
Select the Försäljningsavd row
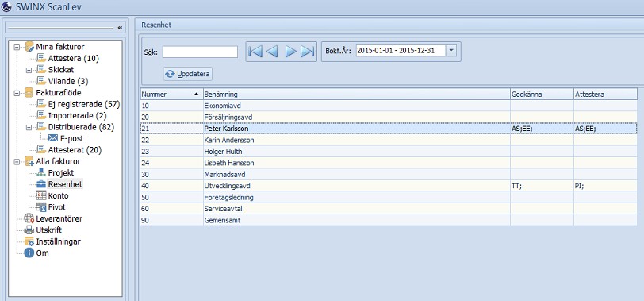(389, 118)
